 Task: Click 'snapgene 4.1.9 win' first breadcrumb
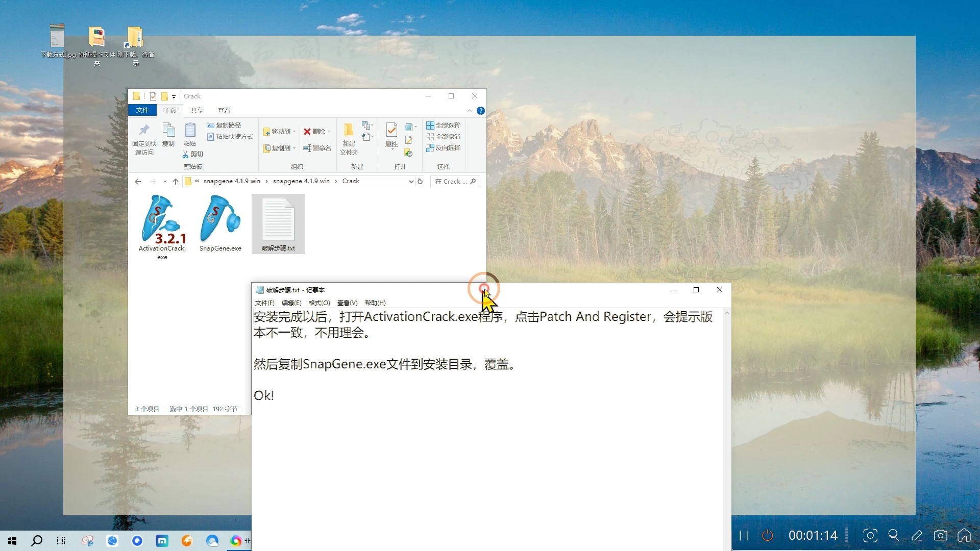tap(232, 181)
